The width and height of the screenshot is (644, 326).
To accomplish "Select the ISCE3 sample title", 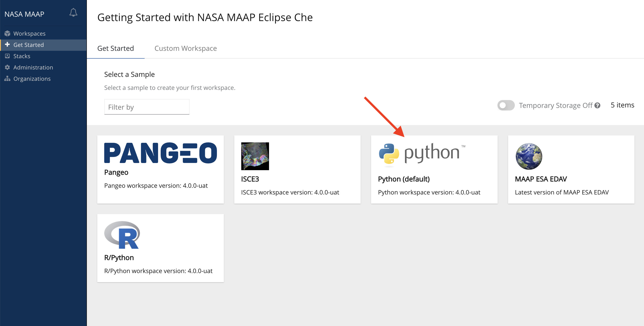I will (x=250, y=179).
